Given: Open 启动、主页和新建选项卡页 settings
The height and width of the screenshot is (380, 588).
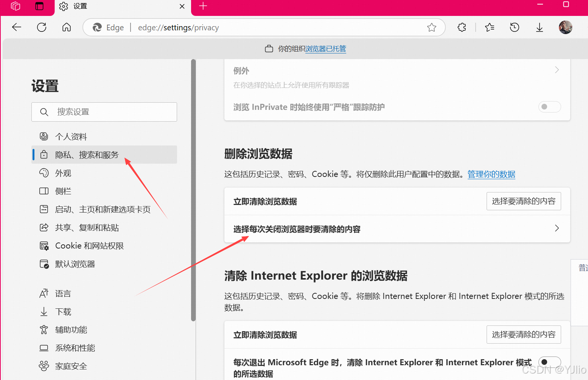Looking at the screenshot, I should click(x=104, y=210).
